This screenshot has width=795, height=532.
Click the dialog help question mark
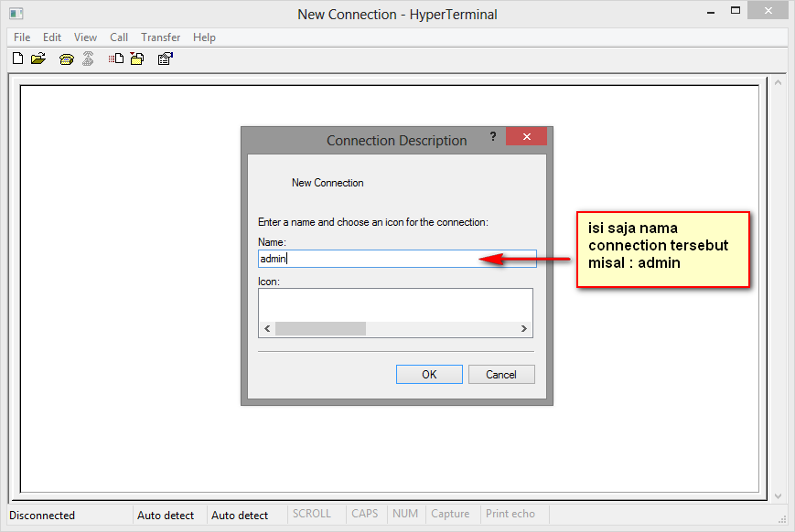(493, 136)
